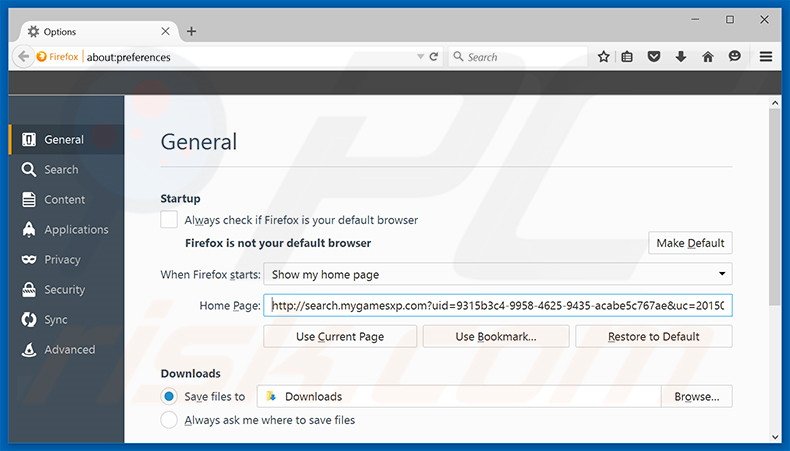Minimize the Firefox window
This screenshot has height=451, width=790.
coord(695,20)
